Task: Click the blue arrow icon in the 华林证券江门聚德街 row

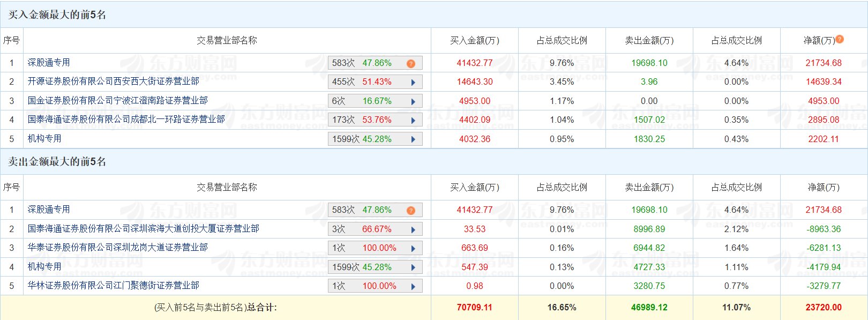Action: click(413, 287)
